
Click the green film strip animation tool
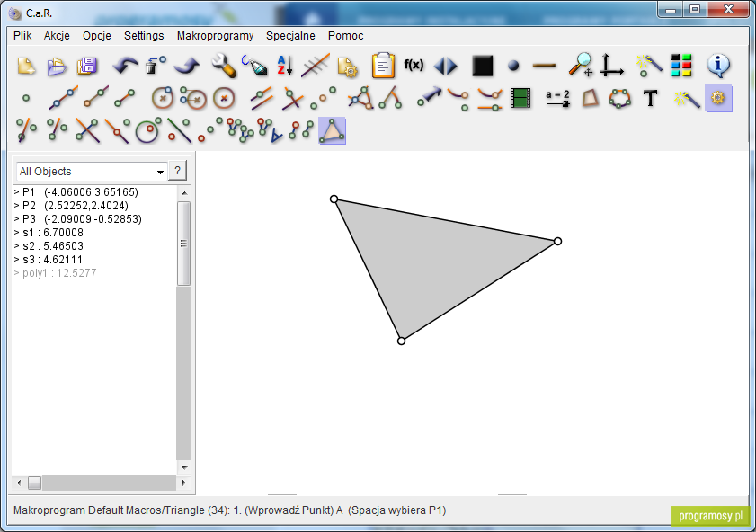tap(520, 98)
